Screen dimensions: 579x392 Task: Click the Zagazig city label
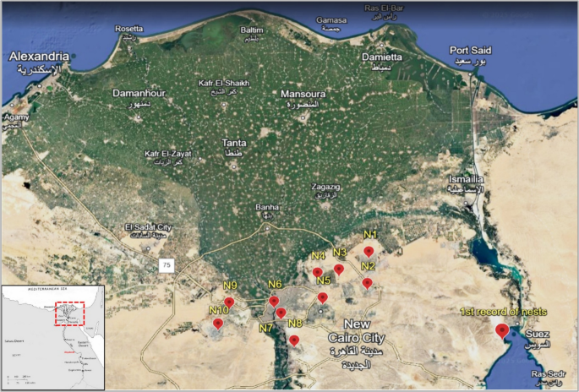(325, 191)
